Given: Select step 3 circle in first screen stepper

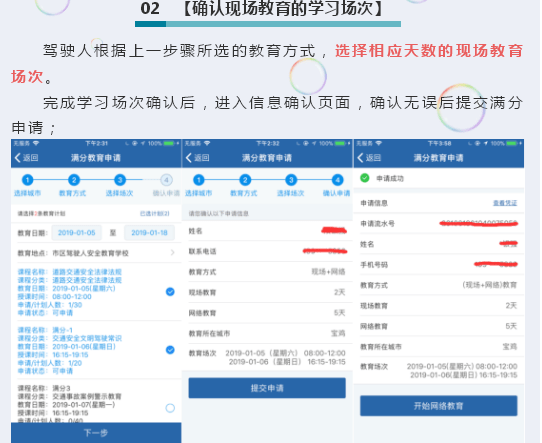Looking at the screenshot, I should click(120, 180).
